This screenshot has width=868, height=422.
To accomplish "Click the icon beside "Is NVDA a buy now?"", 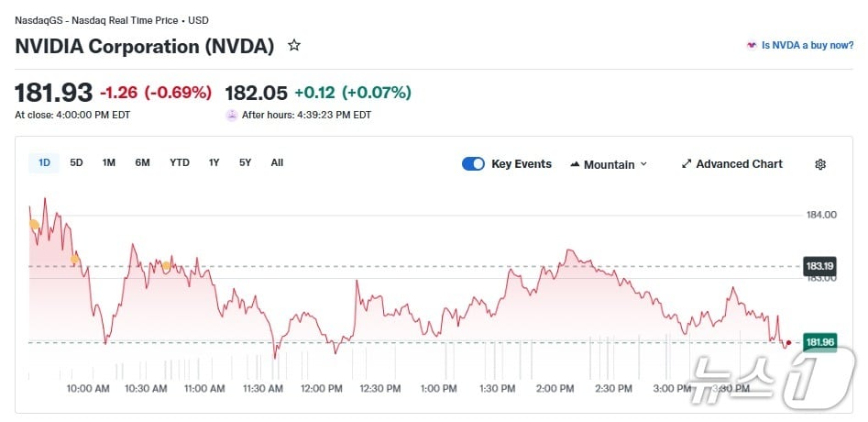I will (752, 45).
